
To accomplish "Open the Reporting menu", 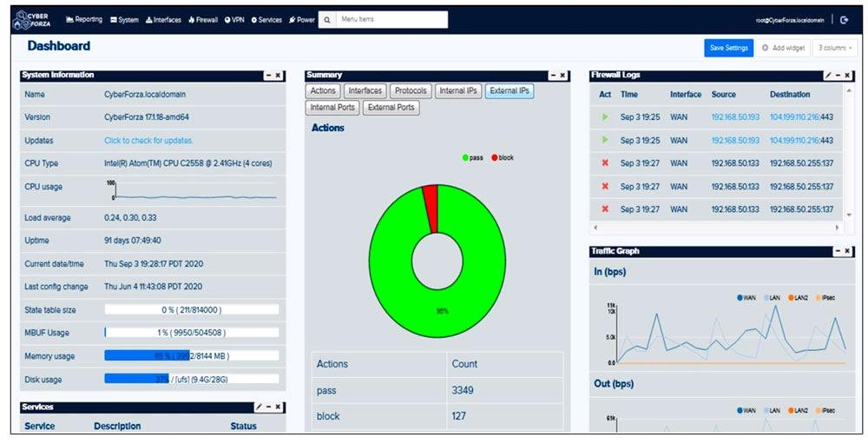I will pyautogui.click(x=84, y=19).
